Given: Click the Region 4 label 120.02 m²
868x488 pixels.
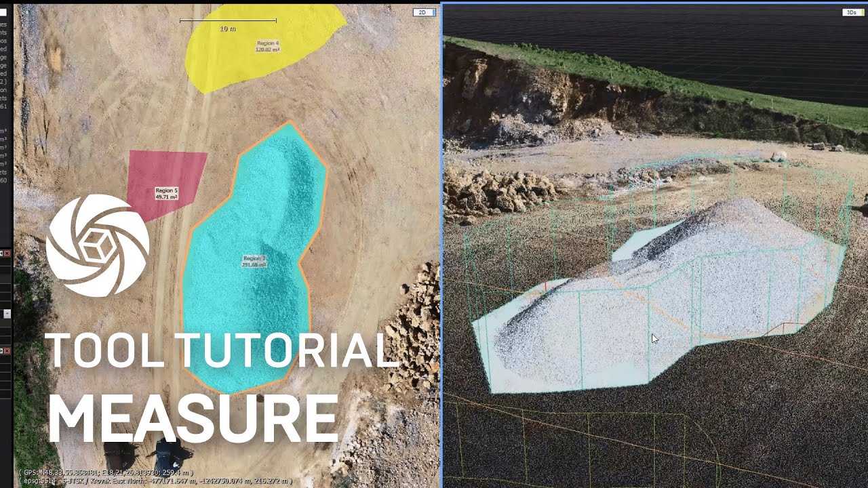Looking at the screenshot, I should 267,46.
